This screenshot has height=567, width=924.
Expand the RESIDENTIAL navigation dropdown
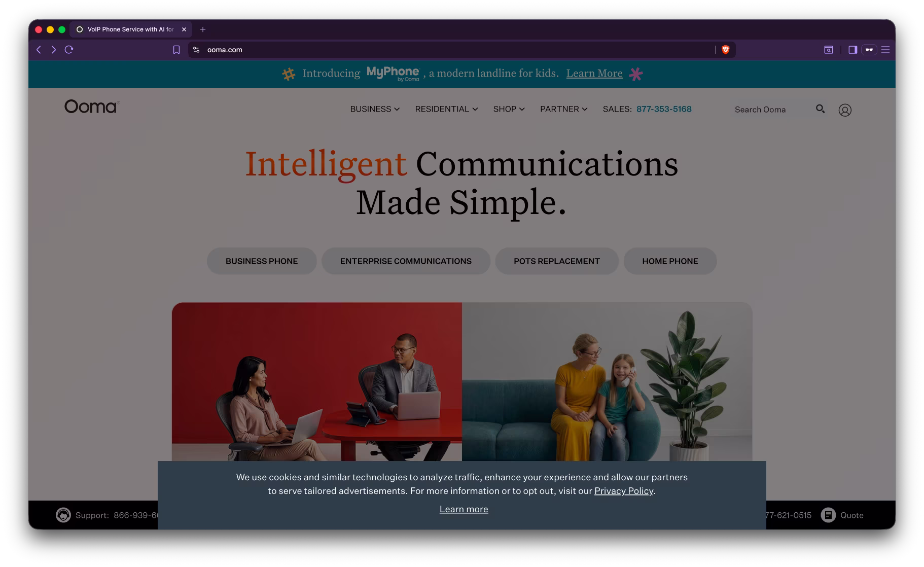click(446, 109)
